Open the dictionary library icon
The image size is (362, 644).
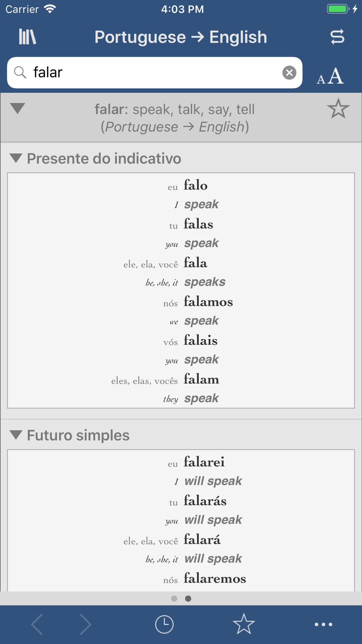pyautogui.click(x=28, y=37)
